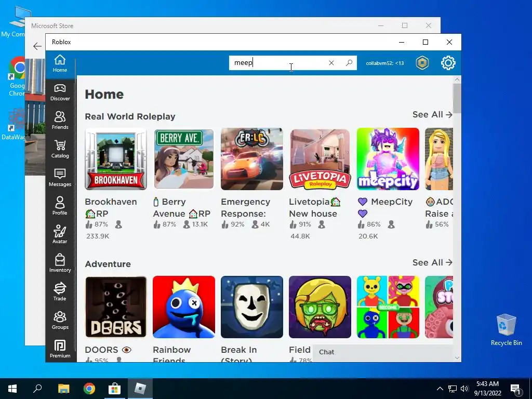
Task: Open File Explorer from taskbar
Action: [63, 389]
